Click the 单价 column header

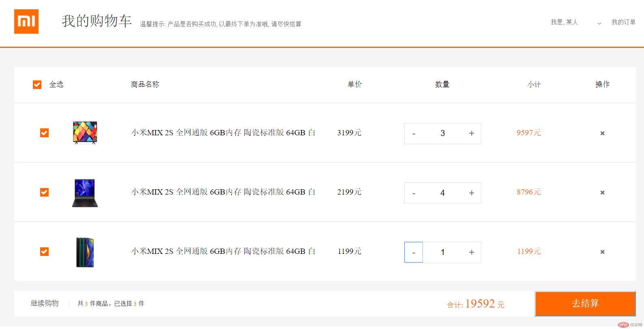(355, 84)
